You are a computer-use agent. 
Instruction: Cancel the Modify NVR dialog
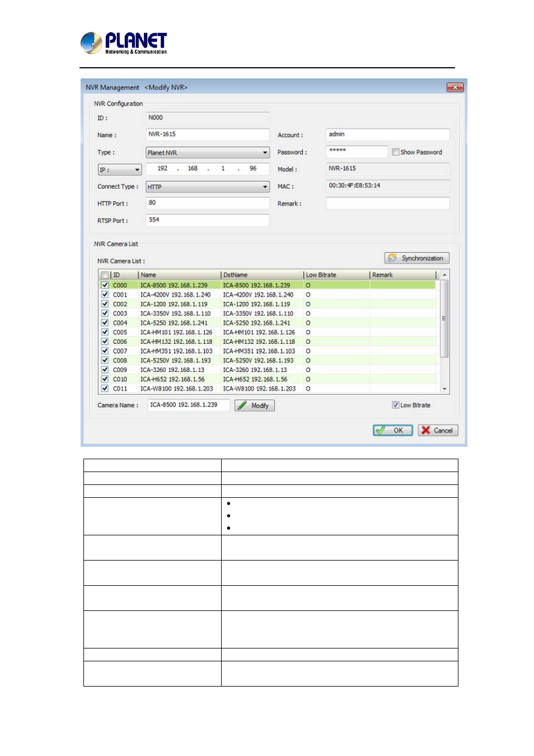click(438, 430)
